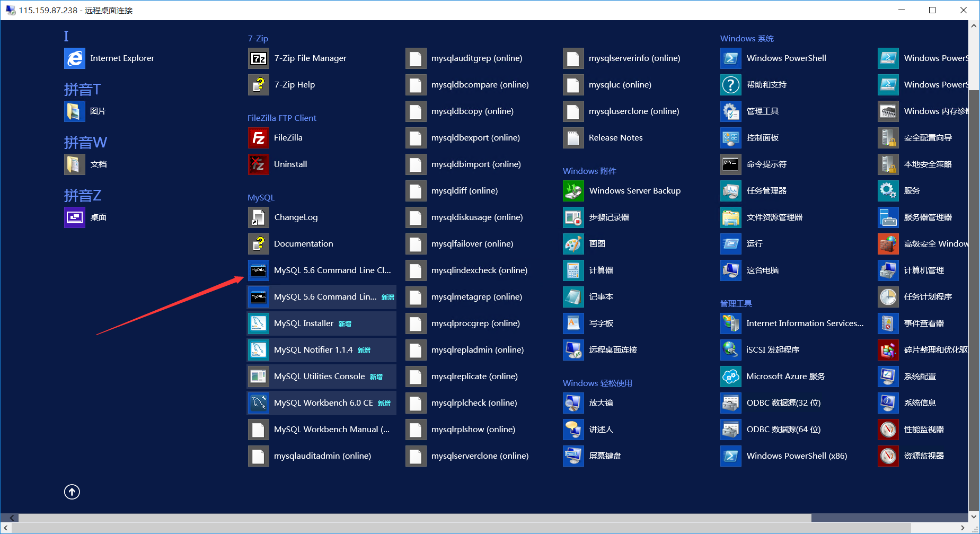Click the Windows 轻松使用 group header
The height and width of the screenshot is (534, 980).
click(597, 383)
